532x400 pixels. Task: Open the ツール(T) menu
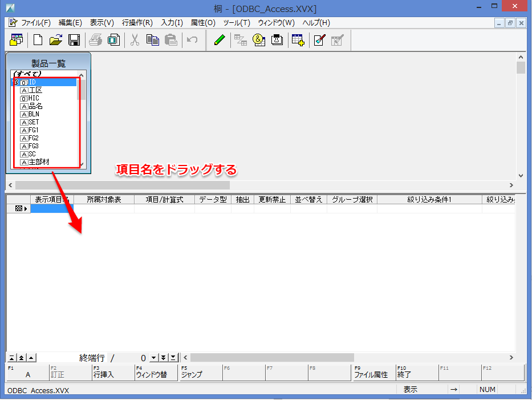coord(236,23)
